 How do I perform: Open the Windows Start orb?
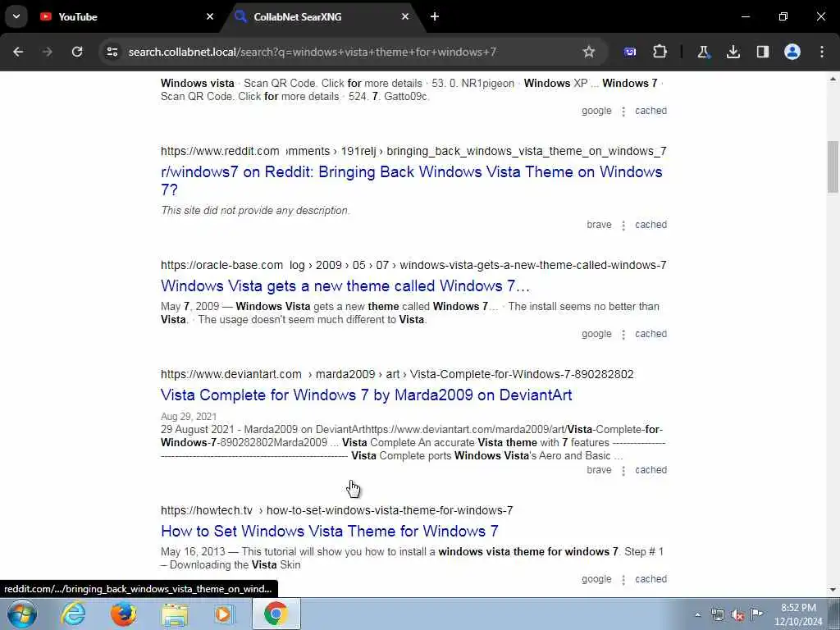[22, 614]
